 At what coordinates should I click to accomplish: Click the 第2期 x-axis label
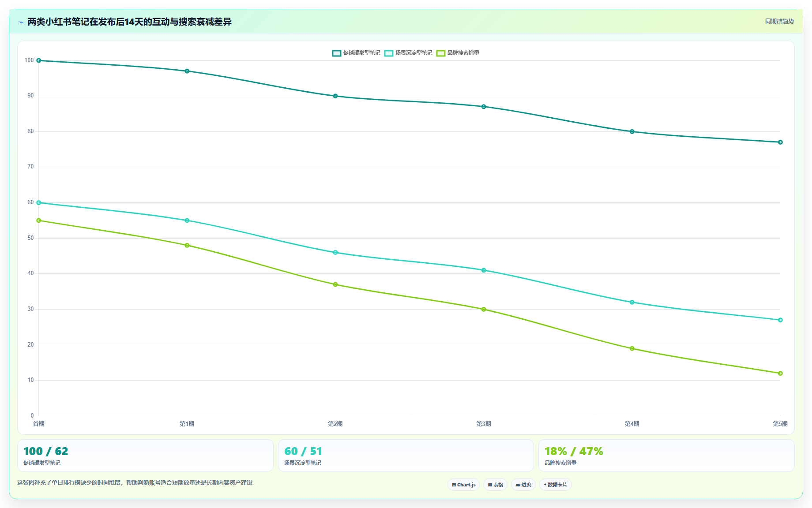pos(335,424)
